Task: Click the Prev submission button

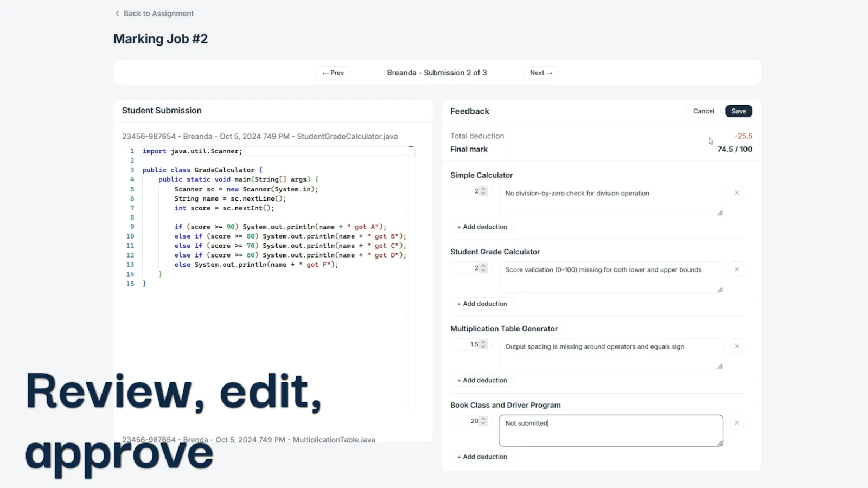Action: click(x=333, y=73)
